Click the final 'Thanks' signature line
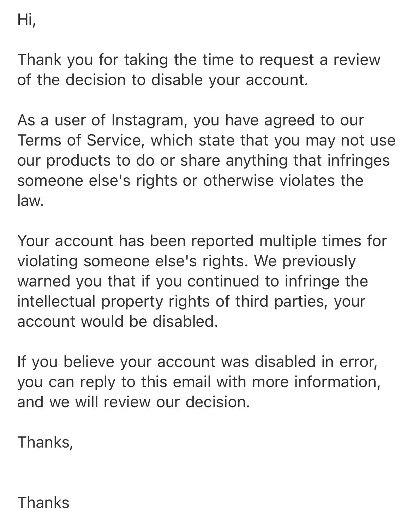The image size is (413, 532). (x=43, y=503)
